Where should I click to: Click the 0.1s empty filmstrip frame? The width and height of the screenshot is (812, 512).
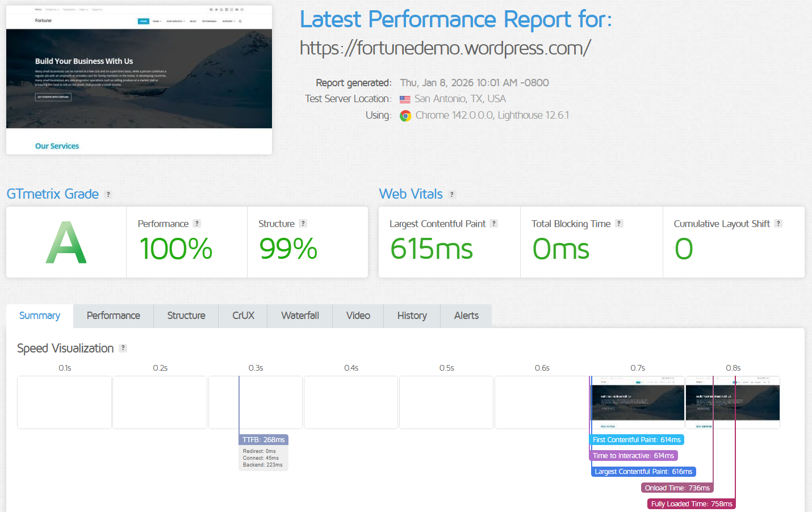(x=65, y=402)
